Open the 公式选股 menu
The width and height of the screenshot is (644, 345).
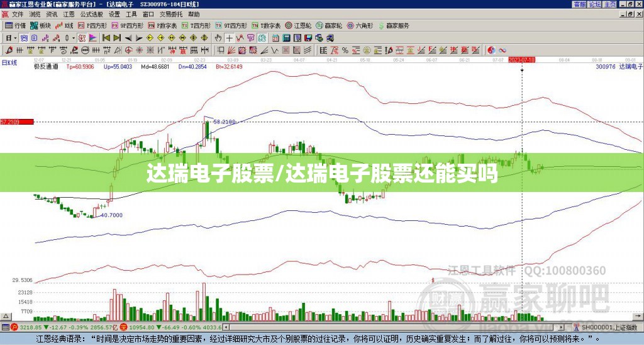(x=92, y=14)
